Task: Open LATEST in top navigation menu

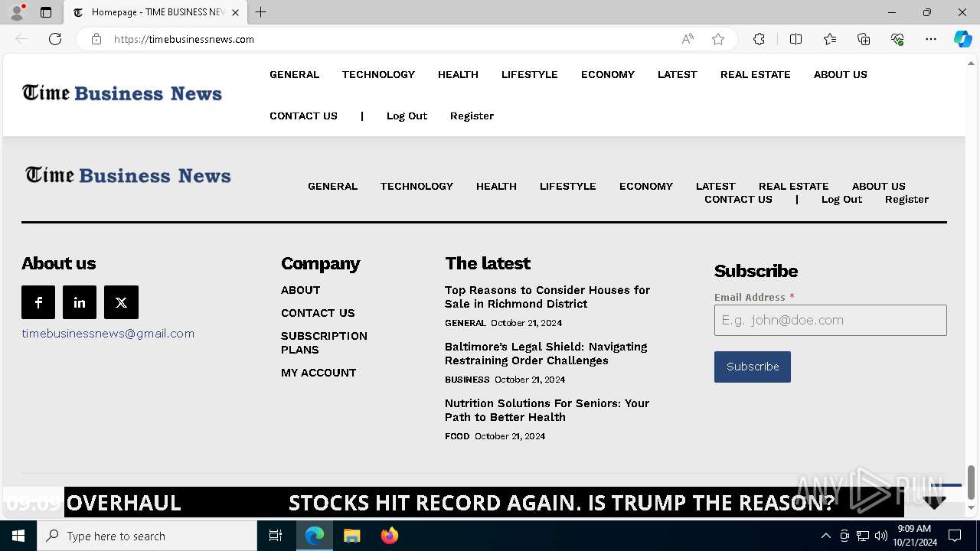Action: point(678,74)
